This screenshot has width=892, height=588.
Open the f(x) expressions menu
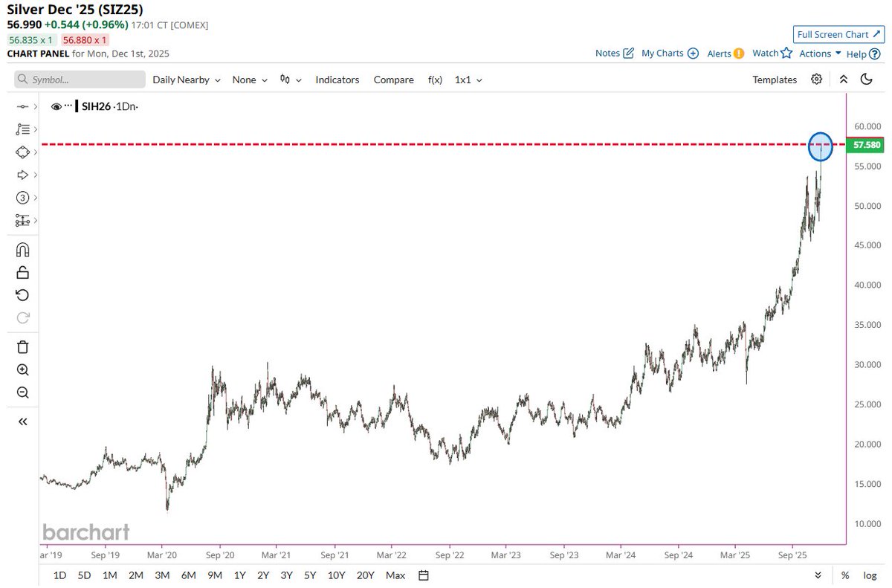pyautogui.click(x=435, y=80)
